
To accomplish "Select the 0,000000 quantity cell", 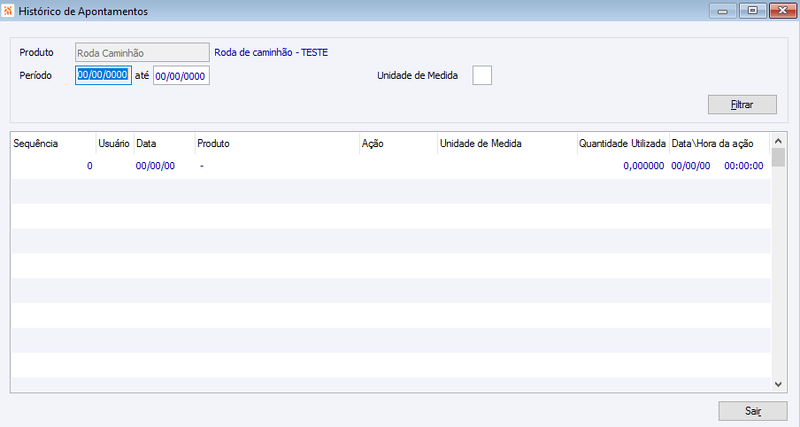I will (x=643, y=166).
